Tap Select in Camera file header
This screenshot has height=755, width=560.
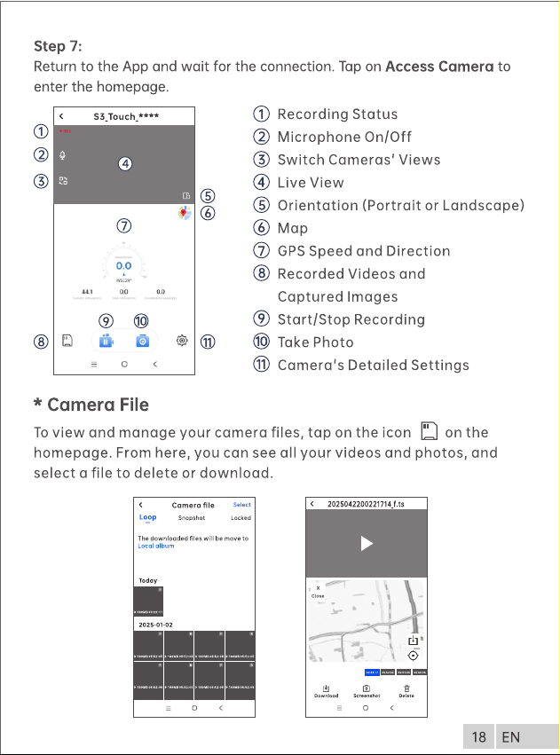[241, 505]
